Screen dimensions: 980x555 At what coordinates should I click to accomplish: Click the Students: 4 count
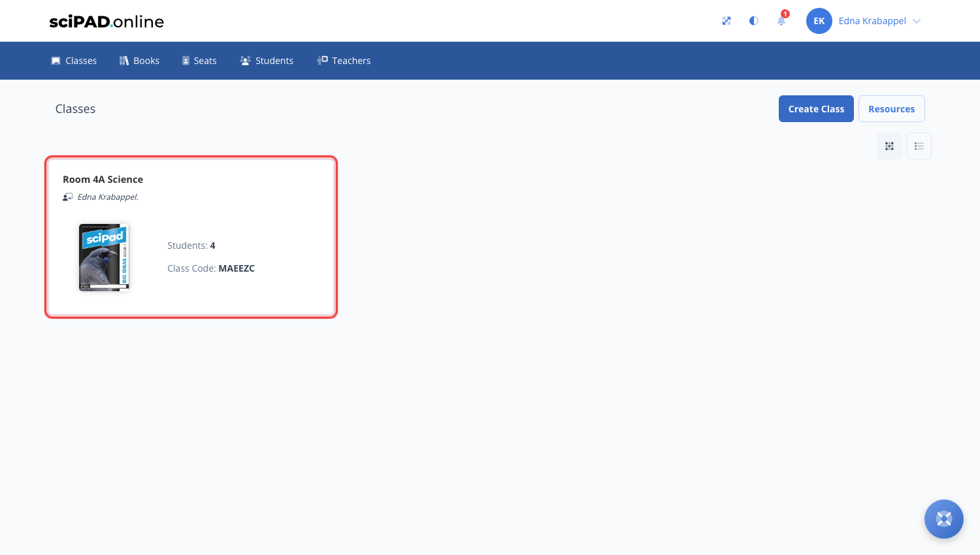tap(191, 246)
